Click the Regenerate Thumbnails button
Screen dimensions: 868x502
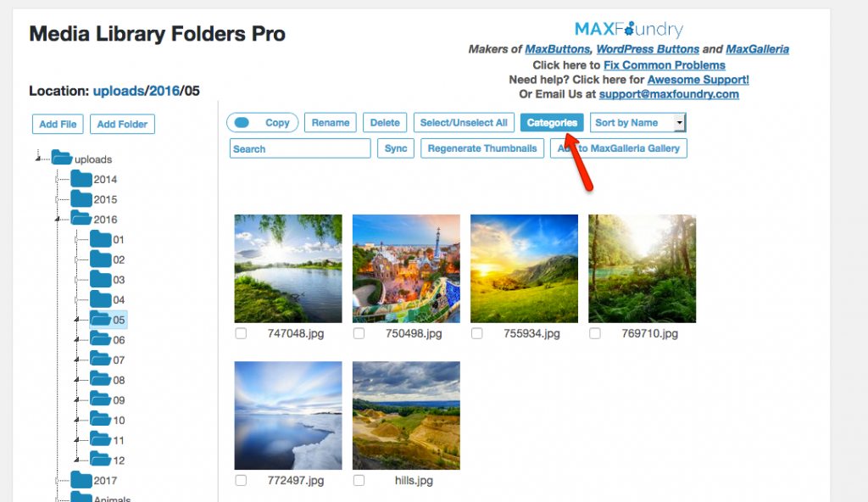(482, 148)
